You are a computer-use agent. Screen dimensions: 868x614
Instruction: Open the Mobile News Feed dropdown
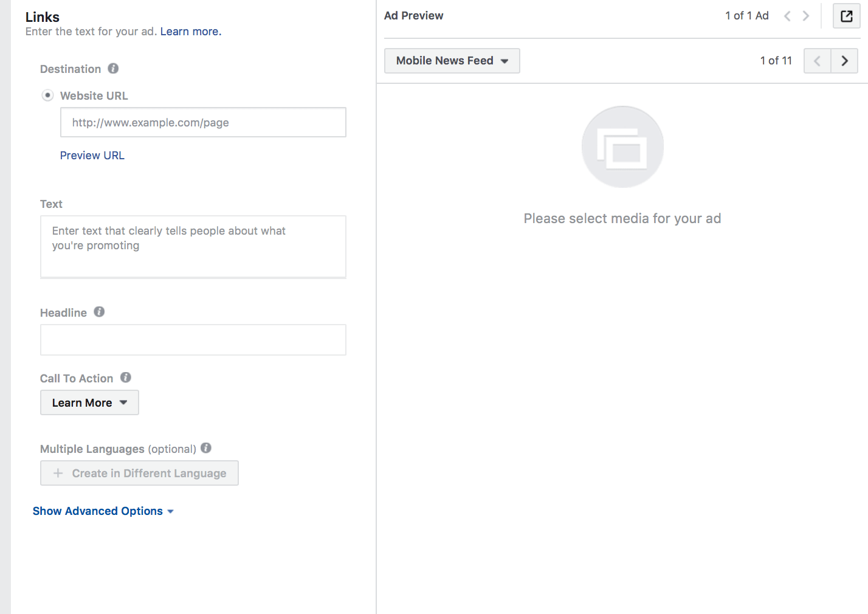point(452,60)
